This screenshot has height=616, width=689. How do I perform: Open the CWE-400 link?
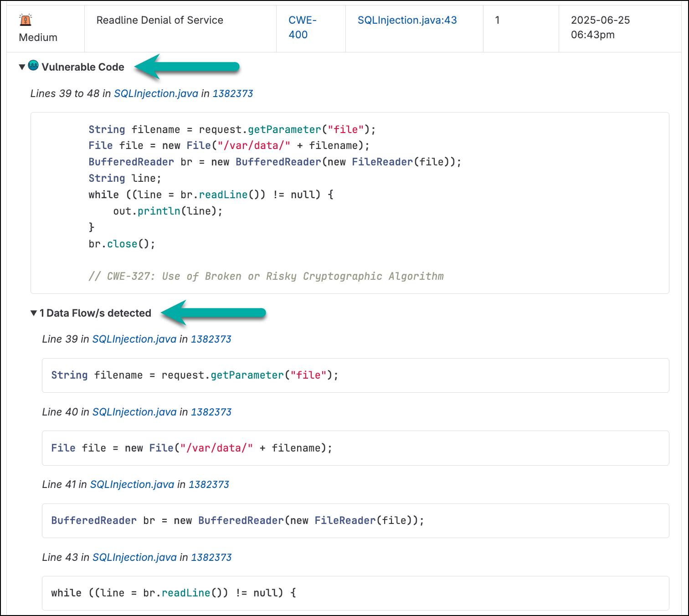(302, 27)
